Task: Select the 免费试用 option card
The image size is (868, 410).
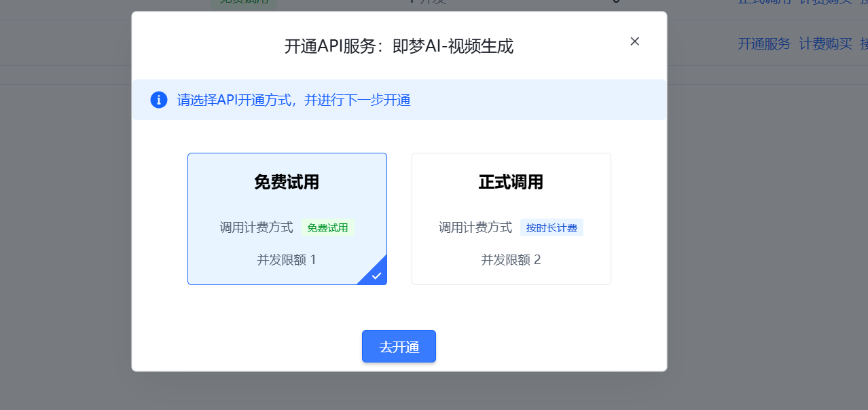Action: [x=287, y=219]
